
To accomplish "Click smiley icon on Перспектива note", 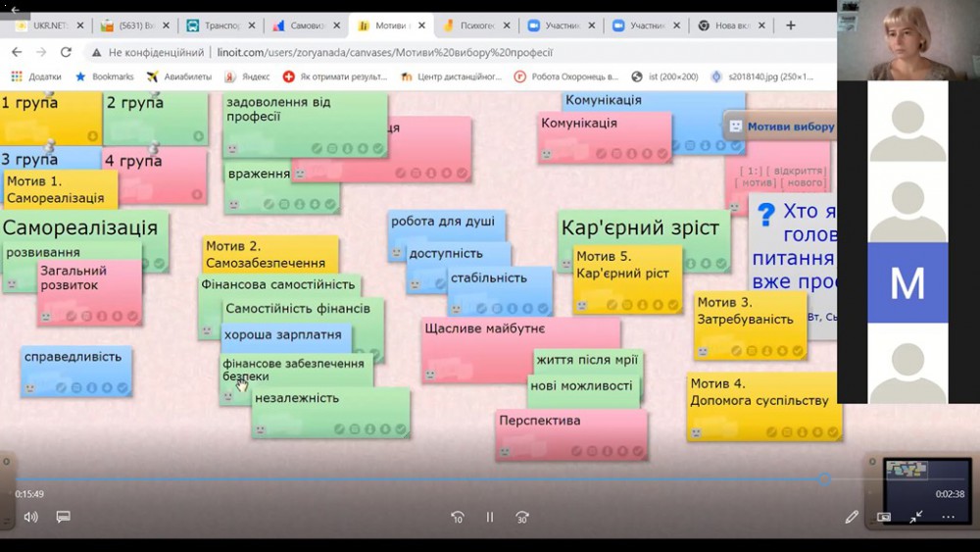I will pos(505,451).
